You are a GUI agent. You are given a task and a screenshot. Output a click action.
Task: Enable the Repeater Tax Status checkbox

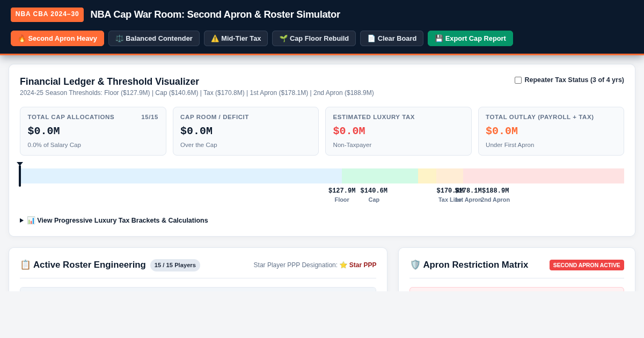(x=518, y=80)
